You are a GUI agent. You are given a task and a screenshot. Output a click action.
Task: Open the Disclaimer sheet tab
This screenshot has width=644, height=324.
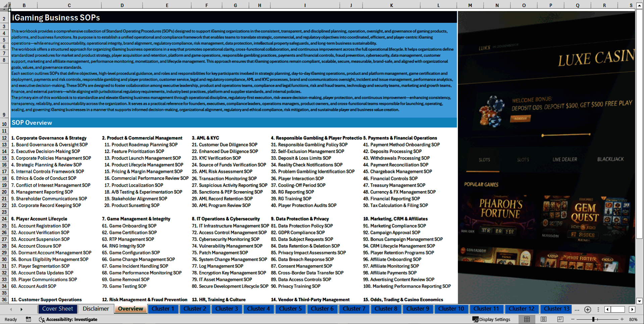pos(96,309)
